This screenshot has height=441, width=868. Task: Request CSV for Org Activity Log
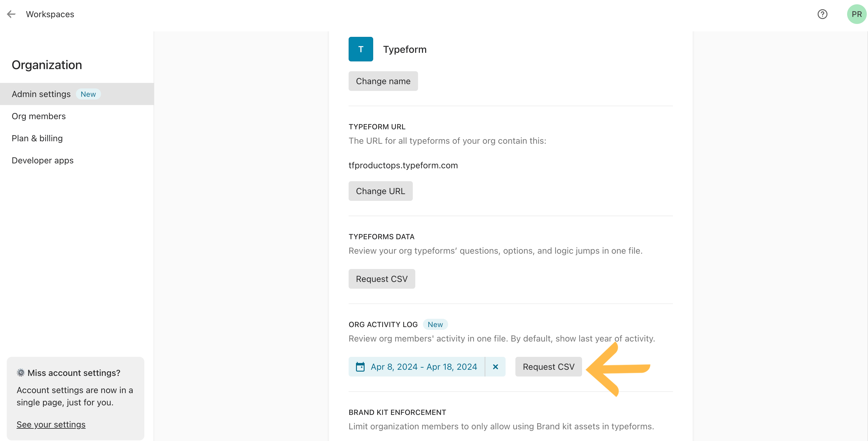click(549, 367)
